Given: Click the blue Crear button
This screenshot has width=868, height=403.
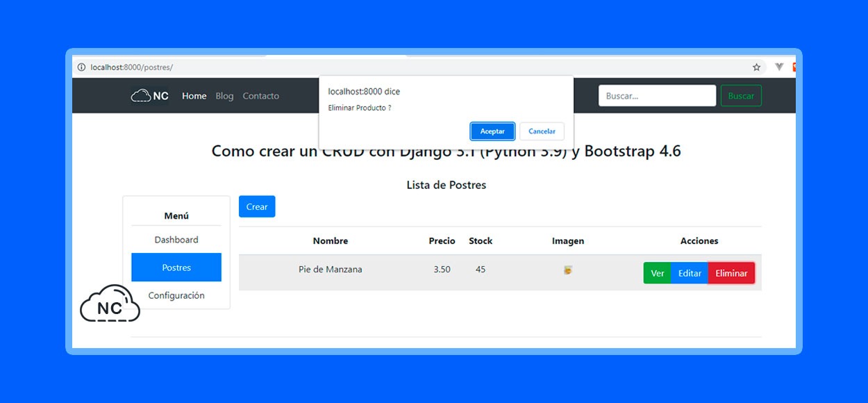Looking at the screenshot, I should click(257, 206).
